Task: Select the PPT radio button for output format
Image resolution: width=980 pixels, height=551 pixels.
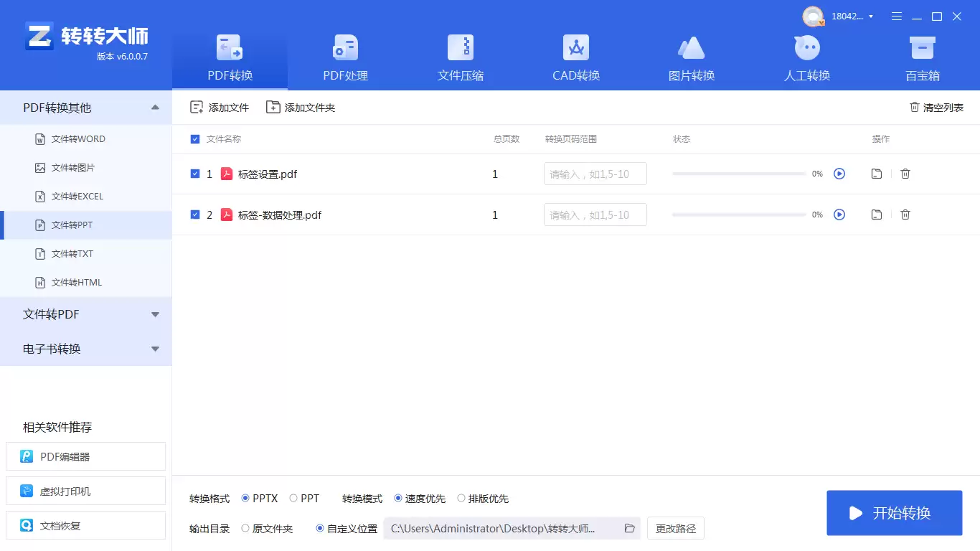Action: (293, 497)
